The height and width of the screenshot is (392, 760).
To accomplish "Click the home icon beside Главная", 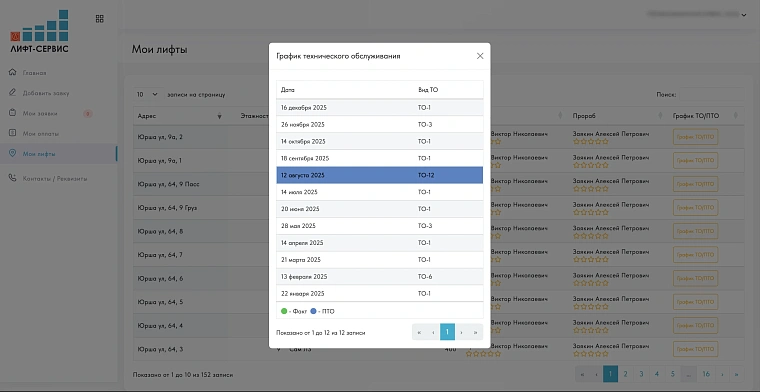I will [x=13, y=73].
